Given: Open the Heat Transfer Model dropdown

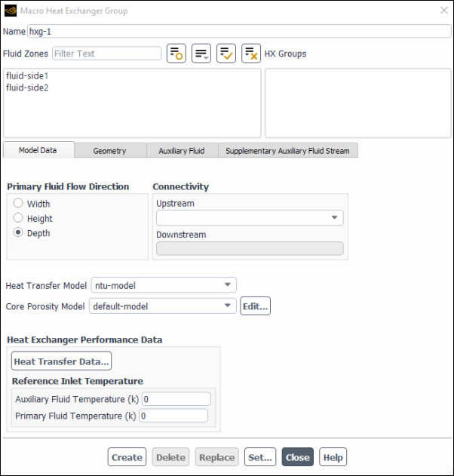Looking at the screenshot, I should (164, 285).
